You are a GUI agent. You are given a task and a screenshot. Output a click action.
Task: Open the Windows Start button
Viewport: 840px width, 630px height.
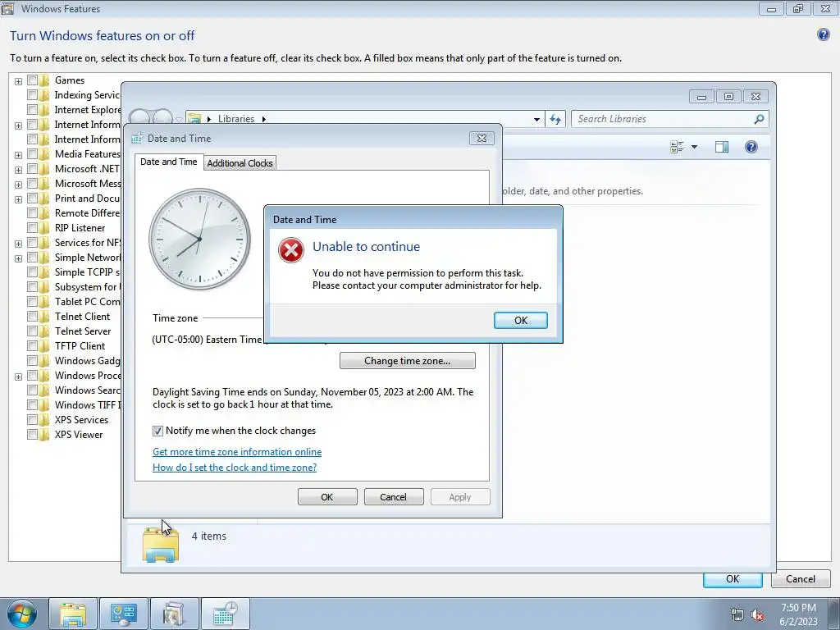(22, 614)
